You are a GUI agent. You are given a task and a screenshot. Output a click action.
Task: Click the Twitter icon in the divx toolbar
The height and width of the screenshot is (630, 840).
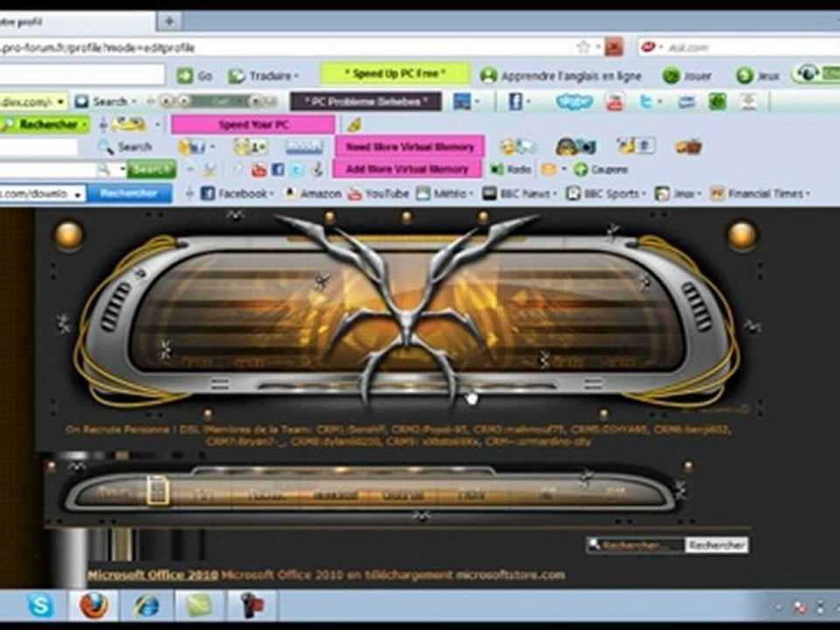point(646,101)
